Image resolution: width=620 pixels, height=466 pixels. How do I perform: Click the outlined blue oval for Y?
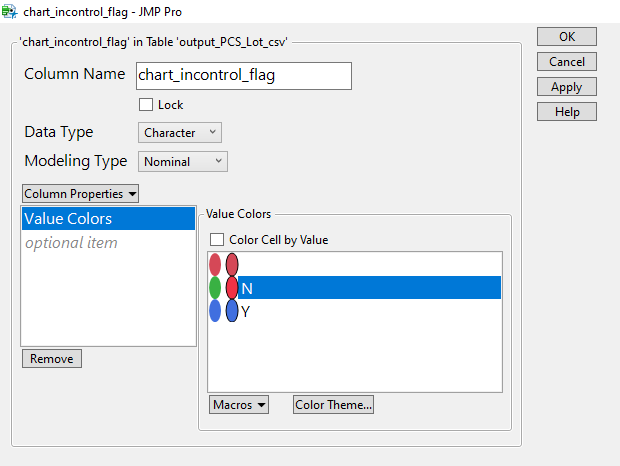click(232, 311)
